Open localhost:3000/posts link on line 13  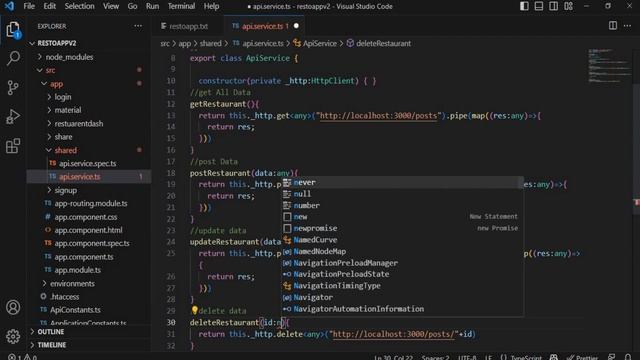[378, 116]
